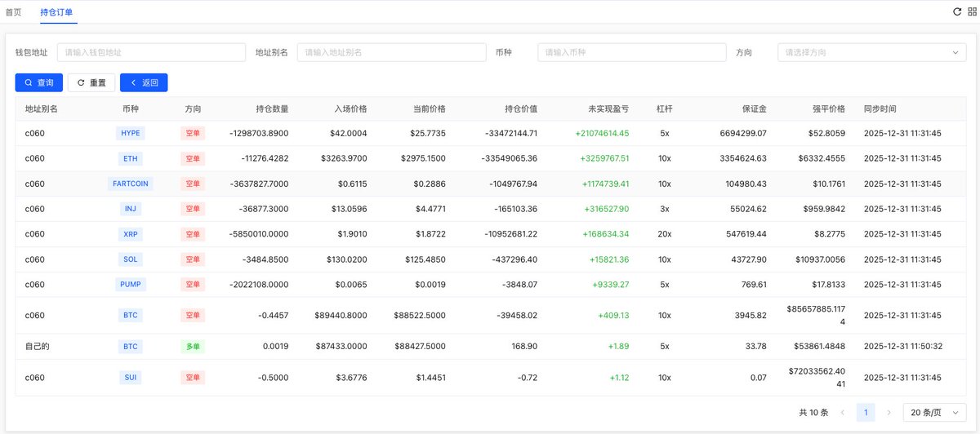Click the +1174739.41 profit value
Viewport: 980px width, 434px height.
tap(604, 184)
